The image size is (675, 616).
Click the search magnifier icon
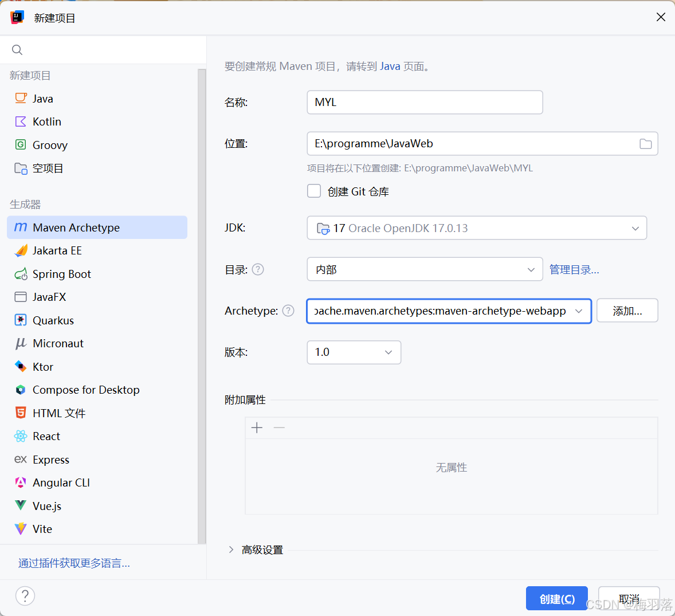(x=17, y=50)
